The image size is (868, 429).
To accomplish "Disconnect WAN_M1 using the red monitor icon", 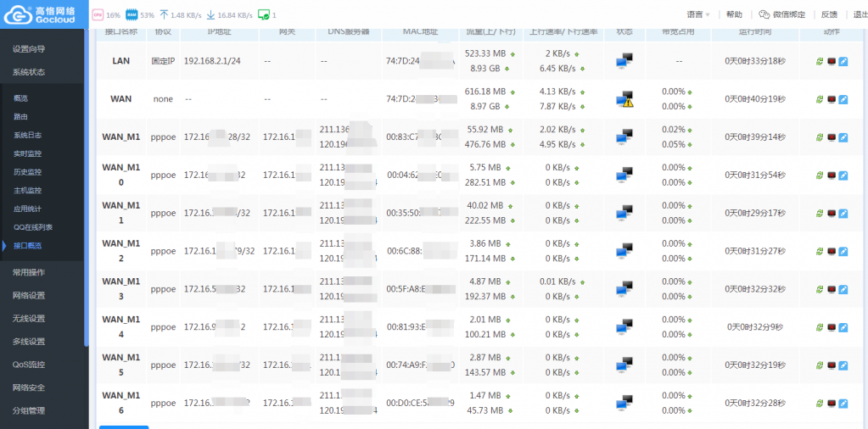I will pos(832,137).
